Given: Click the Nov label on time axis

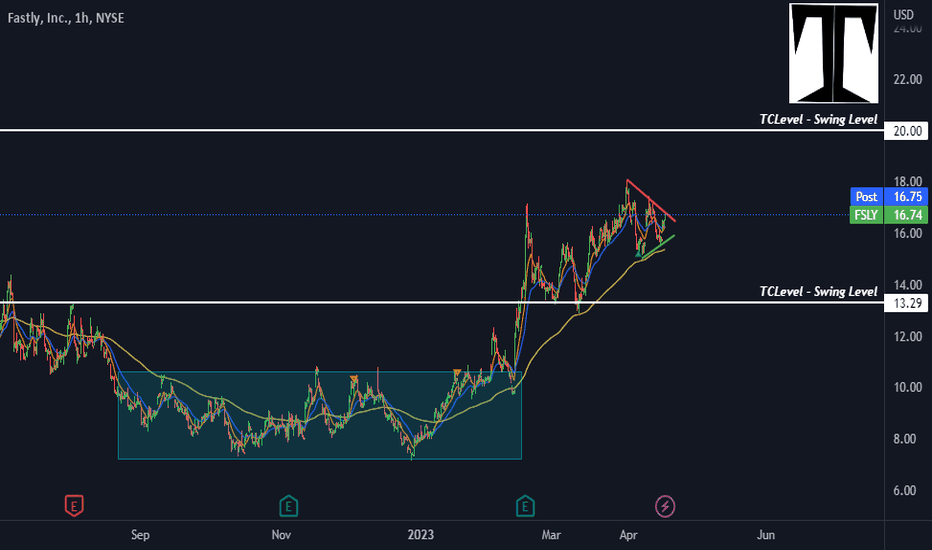Looking at the screenshot, I should click(x=281, y=535).
